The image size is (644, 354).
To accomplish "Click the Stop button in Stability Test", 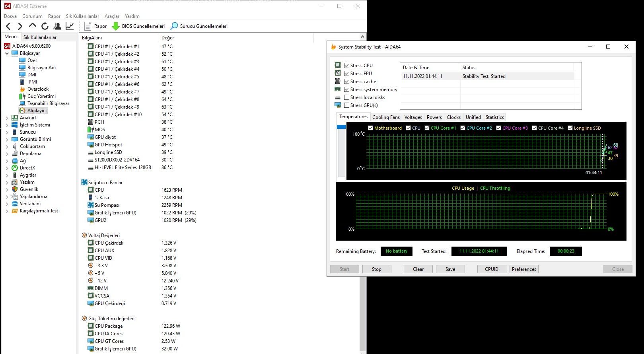I will [377, 269].
